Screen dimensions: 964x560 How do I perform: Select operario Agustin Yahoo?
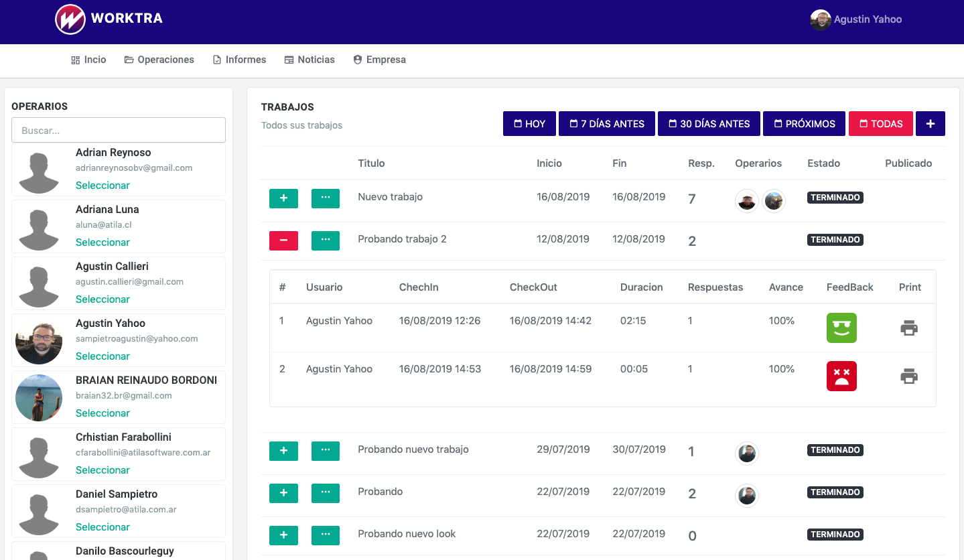[102, 356]
